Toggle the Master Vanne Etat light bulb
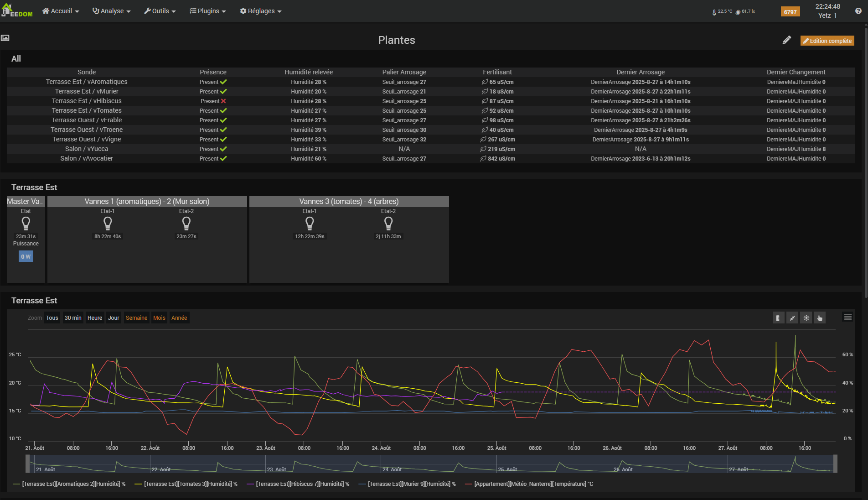Viewport: 868px width, 500px height. (x=26, y=223)
